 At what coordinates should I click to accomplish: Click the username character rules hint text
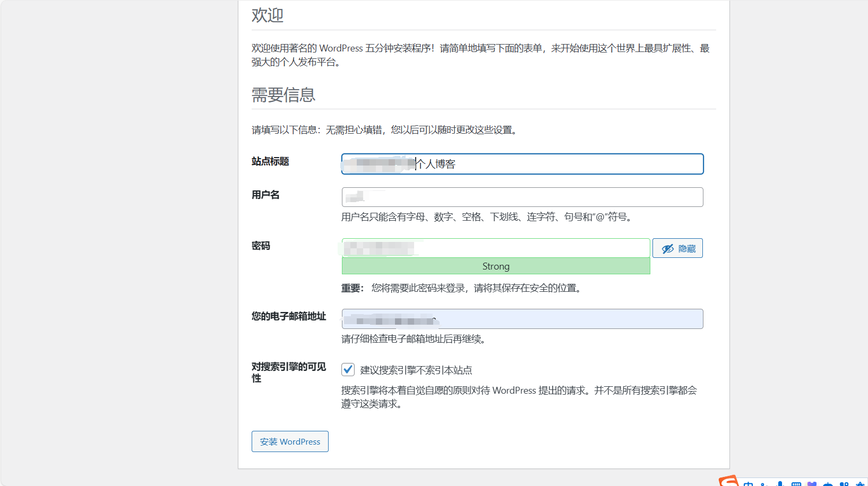tap(487, 217)
